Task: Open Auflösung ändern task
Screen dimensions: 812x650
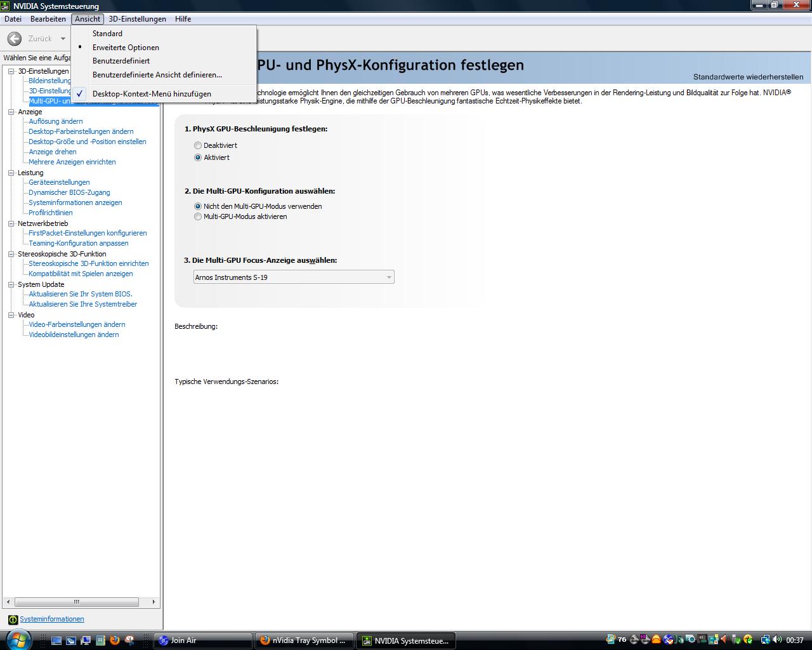Action: pos(56,121)
